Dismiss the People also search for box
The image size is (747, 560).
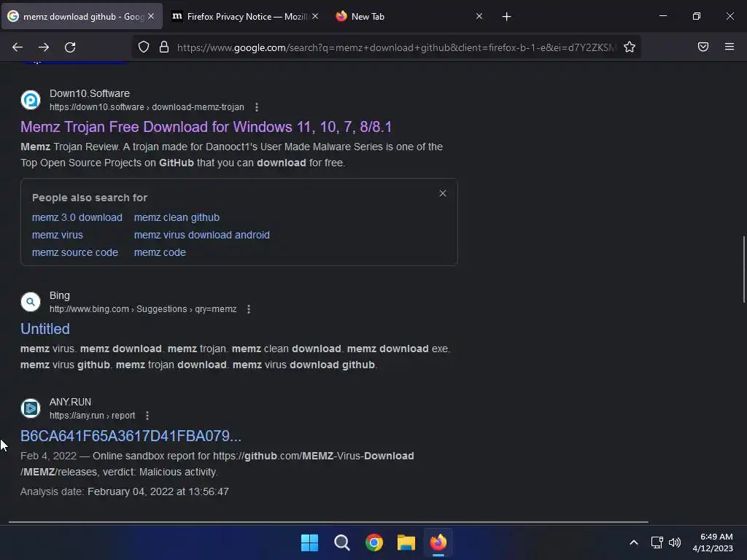pos(443,193)
